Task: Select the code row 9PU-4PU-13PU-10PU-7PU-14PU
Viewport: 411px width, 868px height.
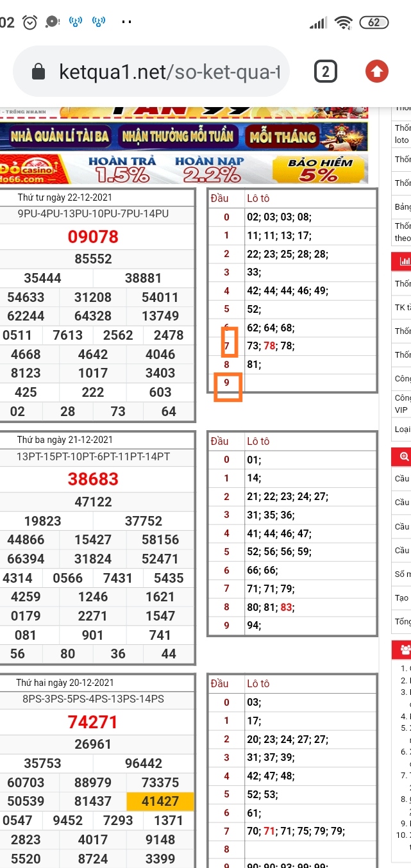Action: [94, 213]
